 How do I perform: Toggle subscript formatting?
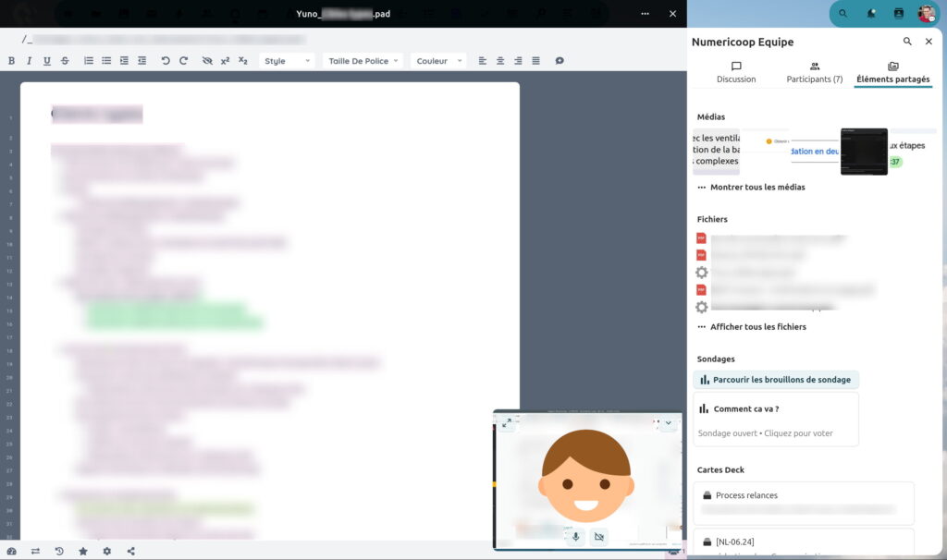(243, 61)
